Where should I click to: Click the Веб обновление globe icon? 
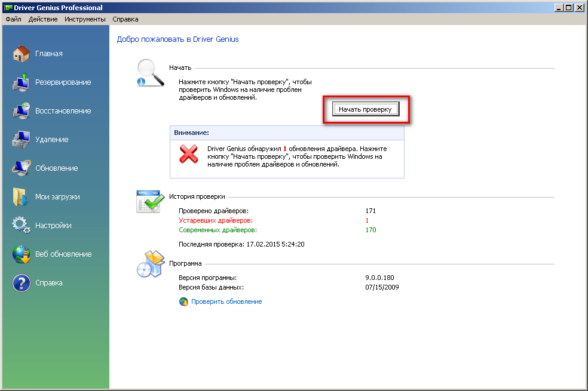(21, 254)
